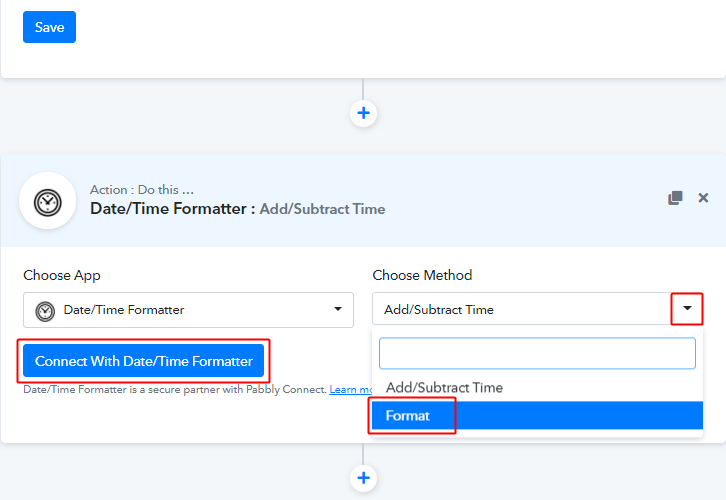Click the action title Date/Time Formatter : Add/Subtract Time
Image resolution: width=726 pixels, height=500 pixels.
pos(238,209)
